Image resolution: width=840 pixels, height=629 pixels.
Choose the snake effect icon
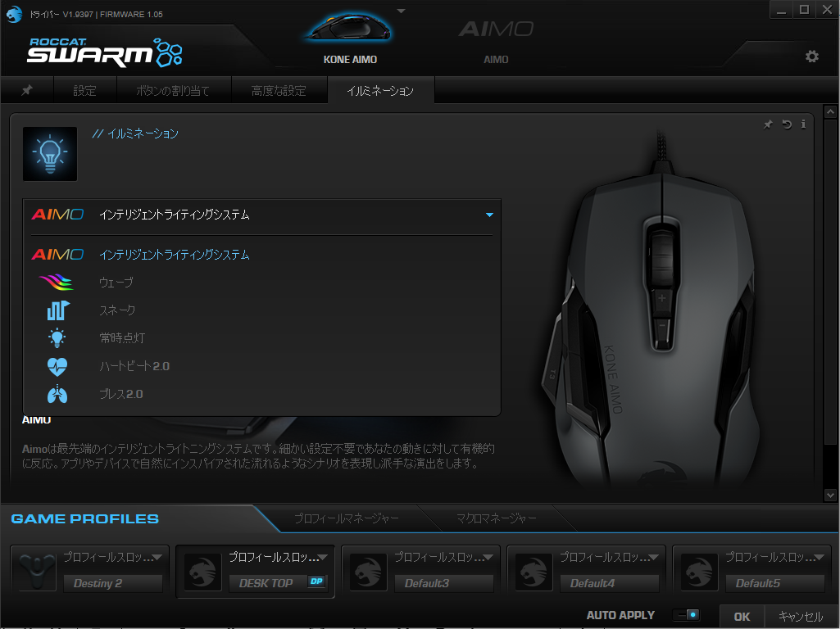point(57,310)
